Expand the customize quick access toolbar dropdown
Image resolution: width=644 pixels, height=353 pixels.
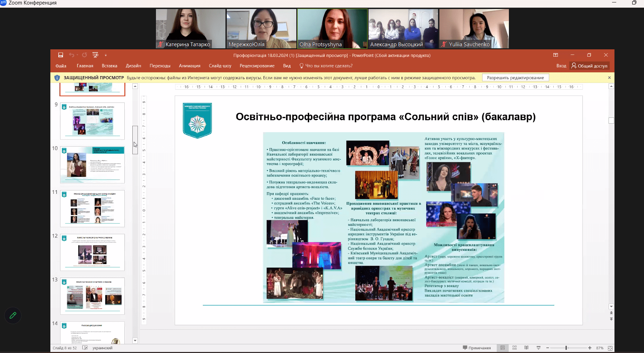pyautogui.click(x=106, y=55)
